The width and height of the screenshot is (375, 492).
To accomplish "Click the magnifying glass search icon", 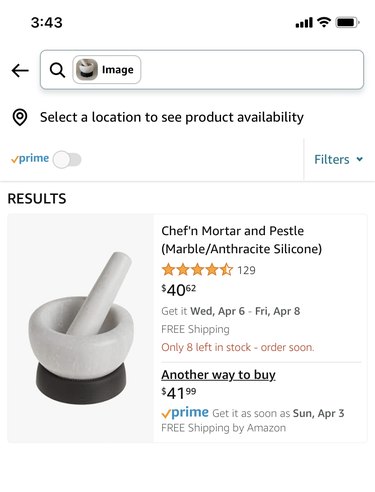I will coord(57,70).
